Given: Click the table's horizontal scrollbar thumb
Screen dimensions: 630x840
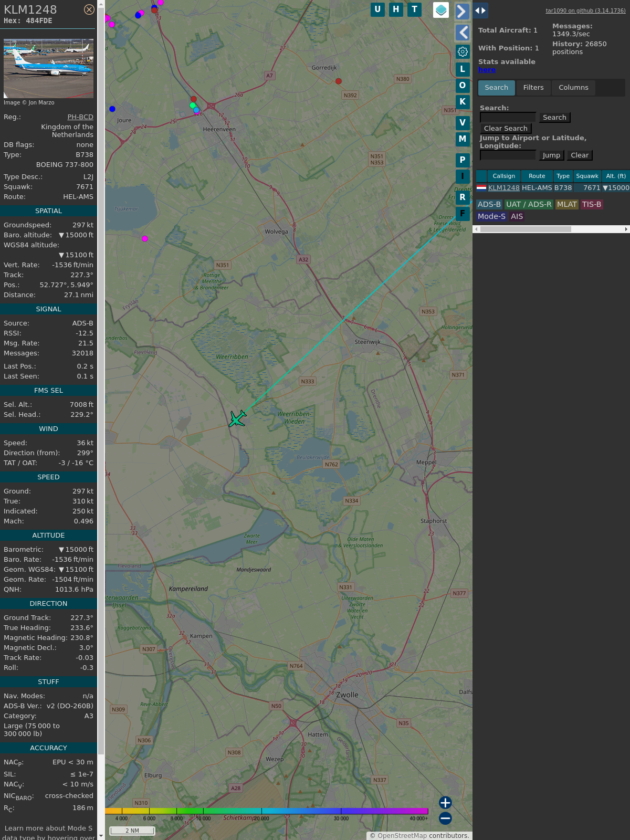Looking at the screenshot, I should tap(526, 229).
